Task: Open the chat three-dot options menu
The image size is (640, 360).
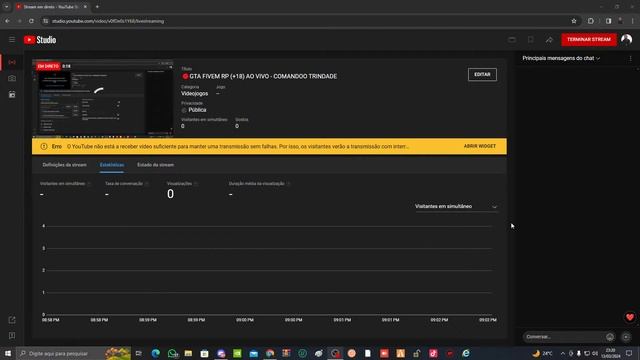Action: 630,58
